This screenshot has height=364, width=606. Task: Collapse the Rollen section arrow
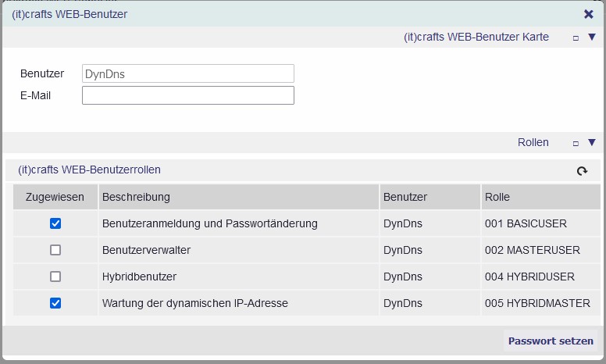click(x=592, y=142)
